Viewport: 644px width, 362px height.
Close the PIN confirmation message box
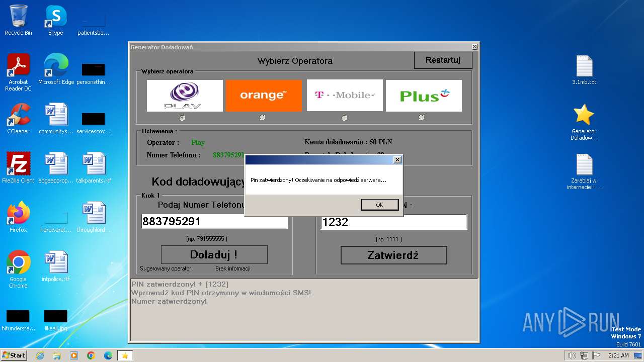(397, 160)
